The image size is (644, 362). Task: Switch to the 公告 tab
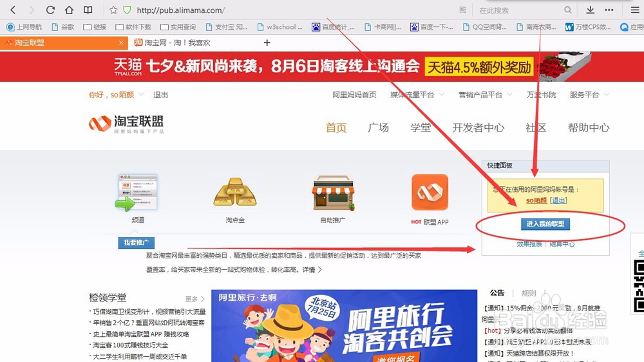[x=497, y=293]
